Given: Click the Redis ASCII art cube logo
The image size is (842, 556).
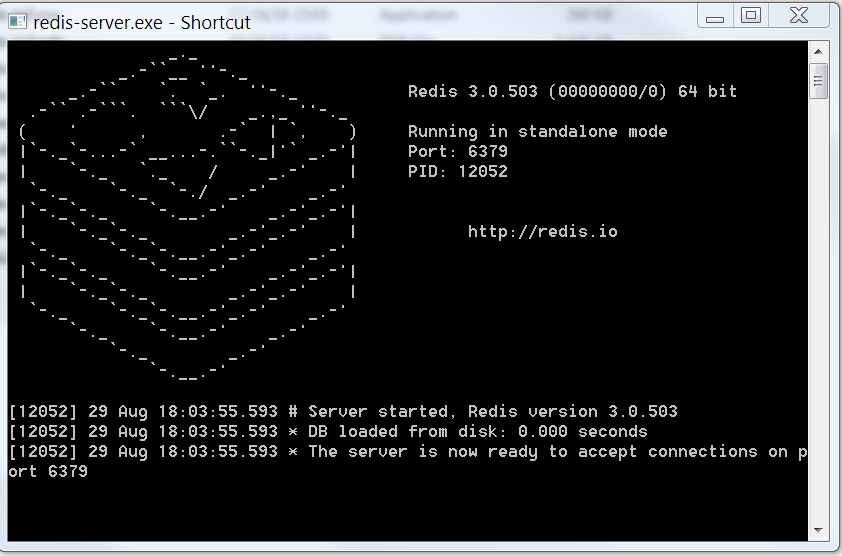Looking at the screenshot, I should [x=188, y=218].
